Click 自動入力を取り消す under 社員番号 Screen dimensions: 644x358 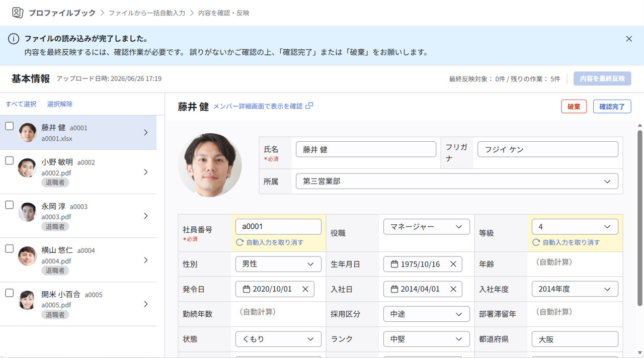(275, 242)
